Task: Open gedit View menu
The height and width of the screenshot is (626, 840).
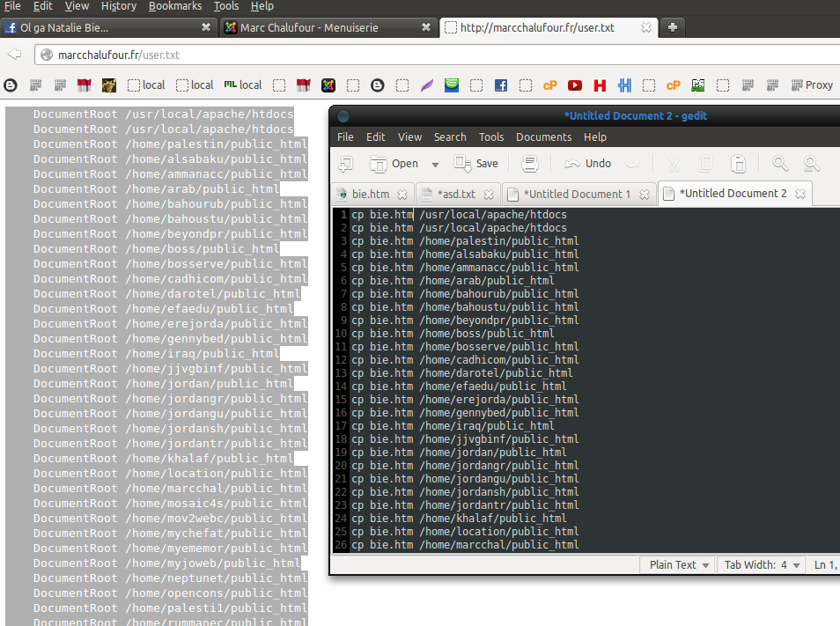Action: [409, 137]
